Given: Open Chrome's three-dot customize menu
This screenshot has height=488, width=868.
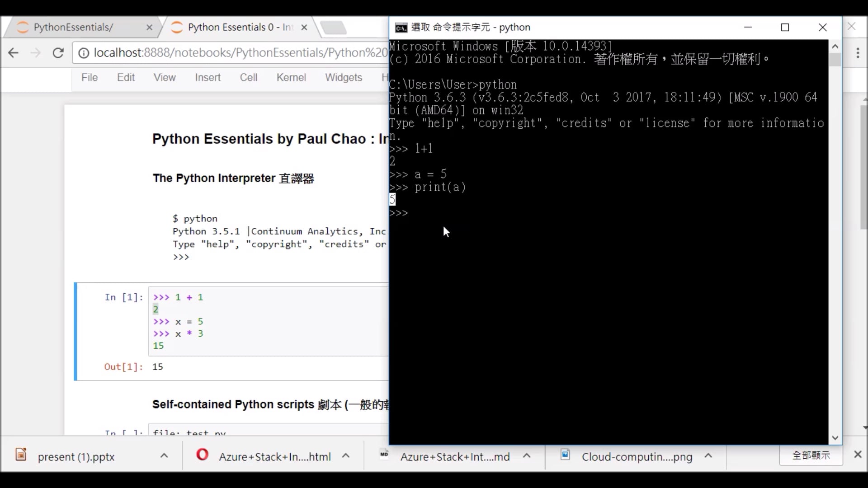Looking at the screenshot, I should coord(858,53).
